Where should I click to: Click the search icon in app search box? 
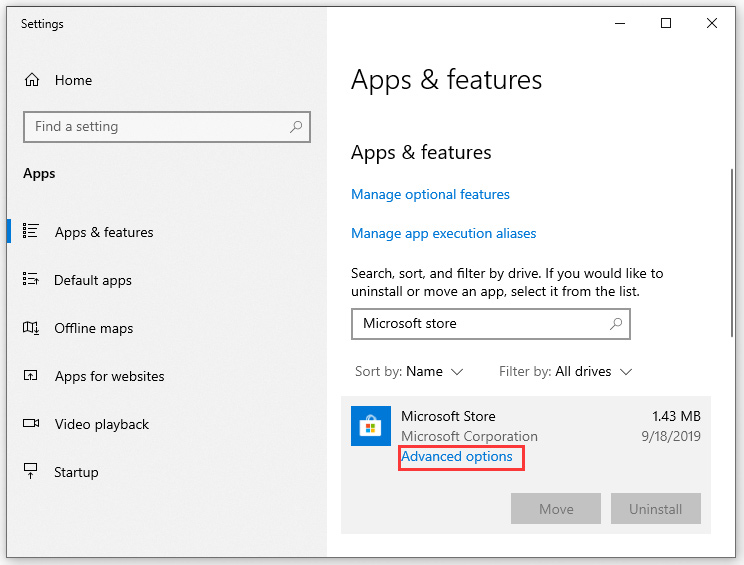point(616,324)
